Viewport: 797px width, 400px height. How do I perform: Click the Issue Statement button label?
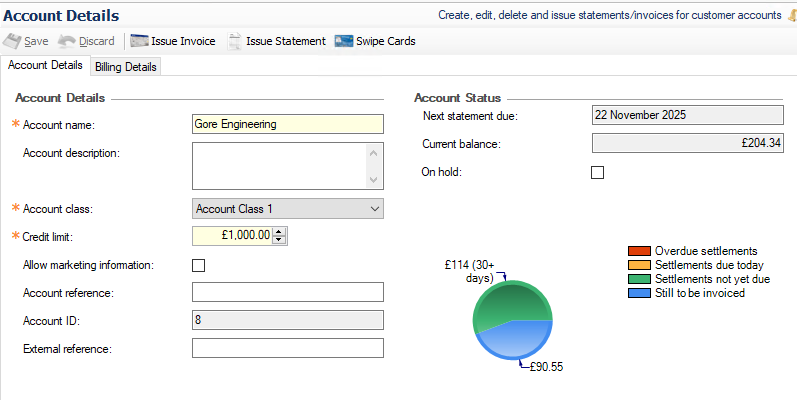coord(286,41)
